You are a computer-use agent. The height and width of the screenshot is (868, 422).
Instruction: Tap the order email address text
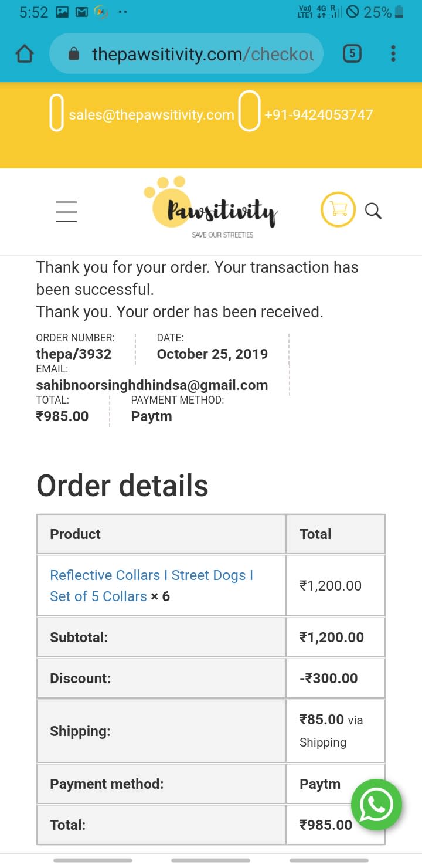(152, 385)
